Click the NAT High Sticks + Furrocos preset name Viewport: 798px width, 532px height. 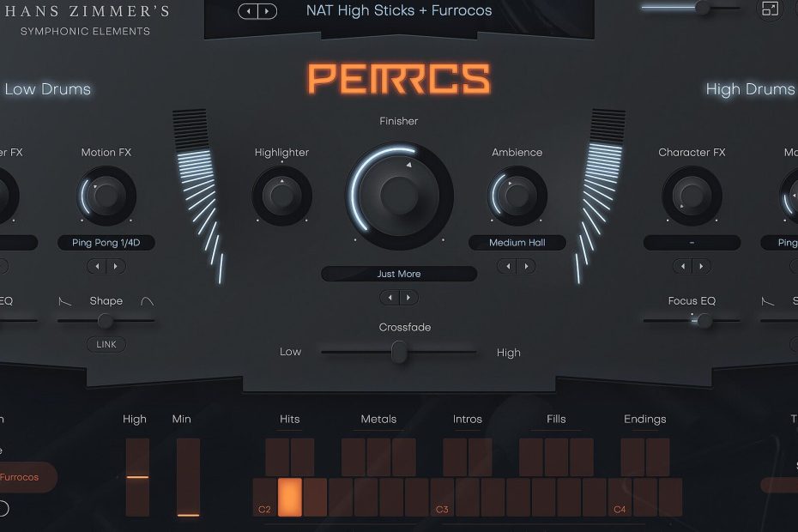399,11
